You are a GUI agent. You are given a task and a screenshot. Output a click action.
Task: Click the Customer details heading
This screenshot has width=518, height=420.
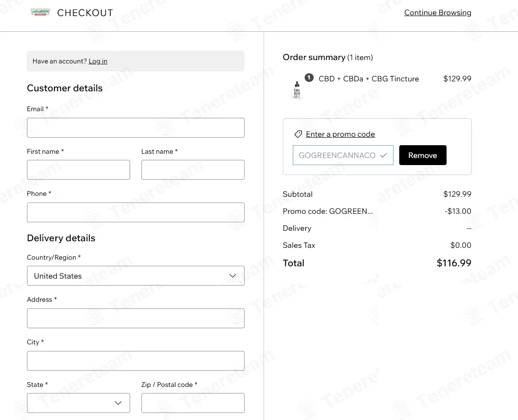point(65,88)
